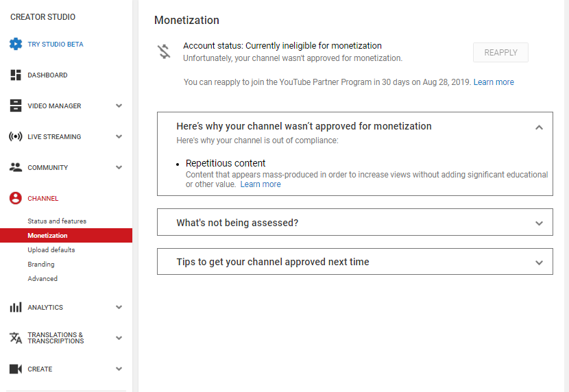This screenshot has width=569, height=392.
Task: Select the Channel label
Action: pyautogui.click(x=43, y=198)
